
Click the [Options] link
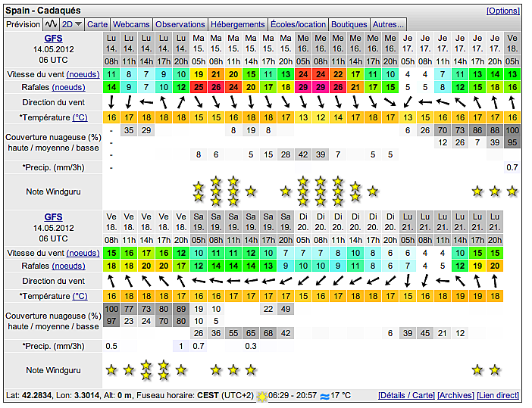click(502, 11)
